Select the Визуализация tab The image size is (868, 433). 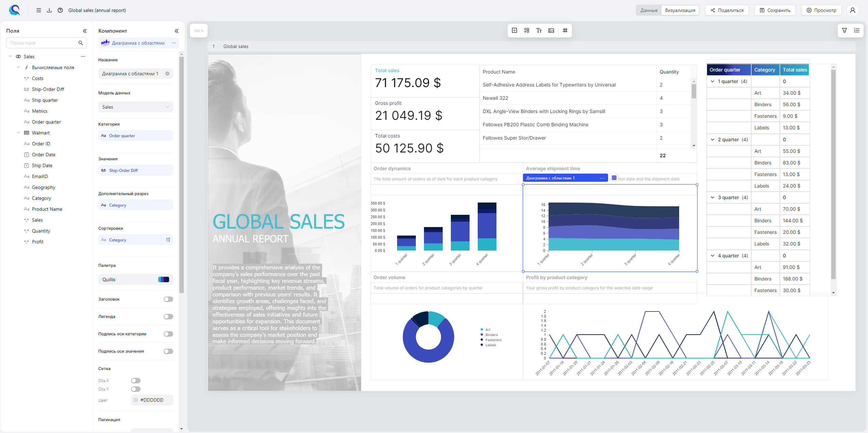tap(680, 10)
